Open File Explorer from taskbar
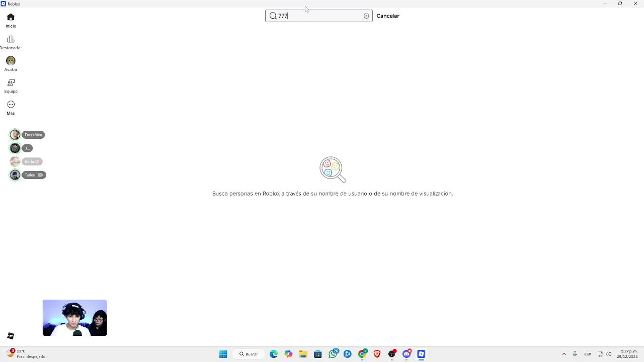The height and width of the screenshot is (362, 644). point(303,354)
